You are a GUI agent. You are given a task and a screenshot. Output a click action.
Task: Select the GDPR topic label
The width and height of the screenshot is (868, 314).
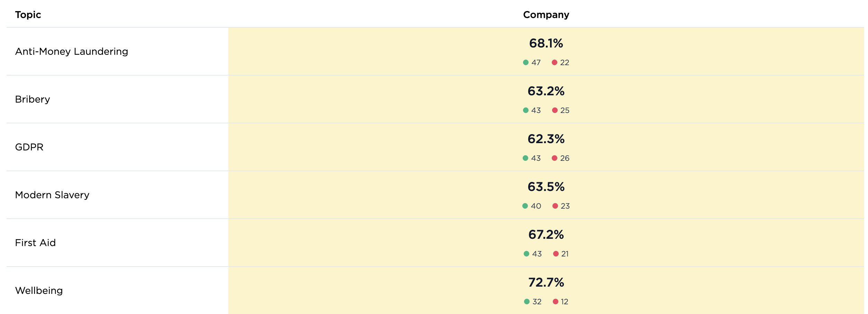pos(29,147)
